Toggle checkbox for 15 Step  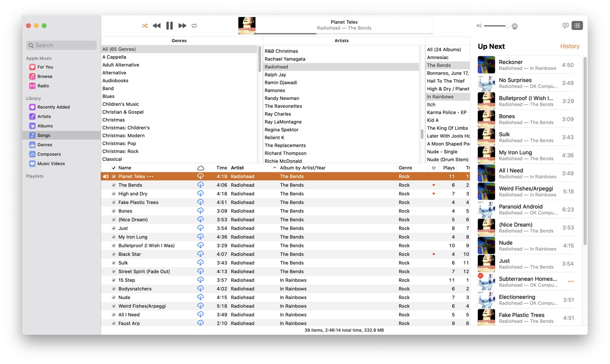tap(113, 281)
